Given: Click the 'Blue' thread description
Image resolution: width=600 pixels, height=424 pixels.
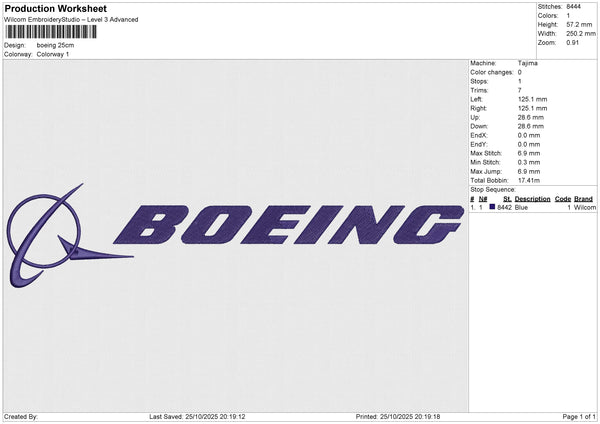Looking at the screenshot, I should point(521,207).
